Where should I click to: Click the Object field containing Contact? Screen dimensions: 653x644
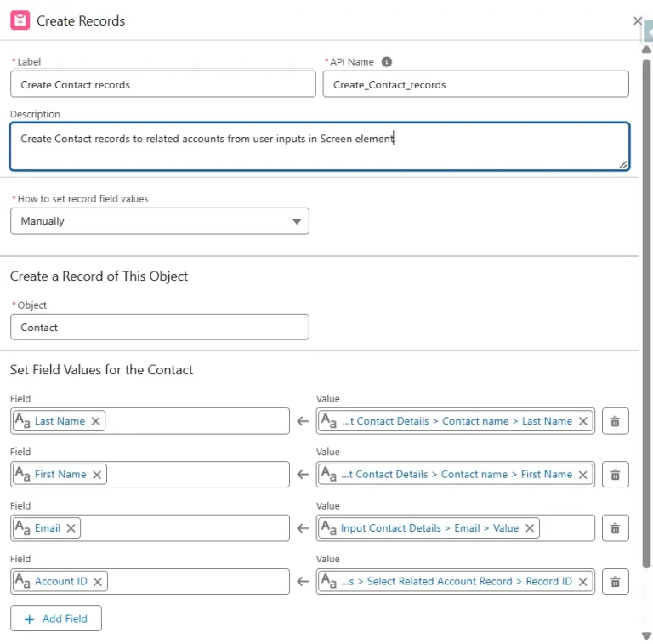click(x=160, y=328)
